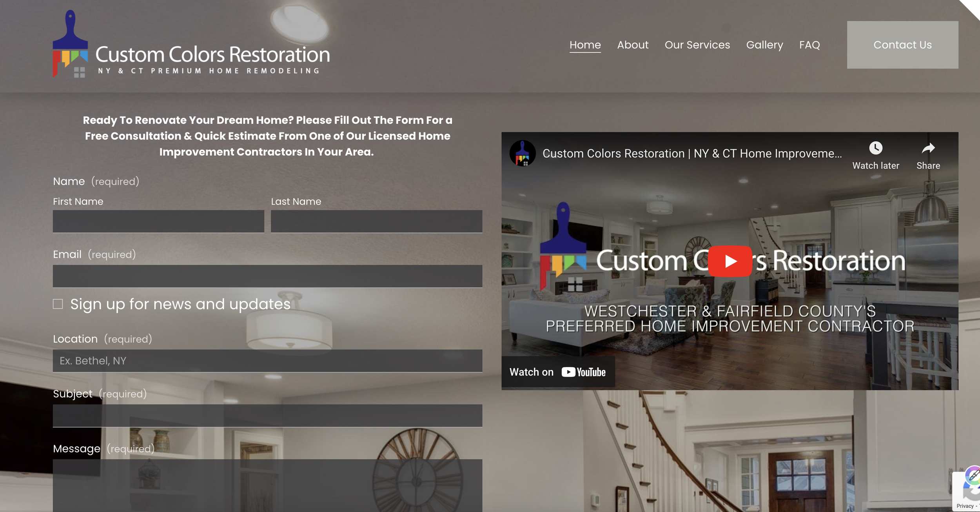Click the Watch later clock icon
Viewport: 980px width, 512px height.
pyautogui.click(x=875, y=148)
